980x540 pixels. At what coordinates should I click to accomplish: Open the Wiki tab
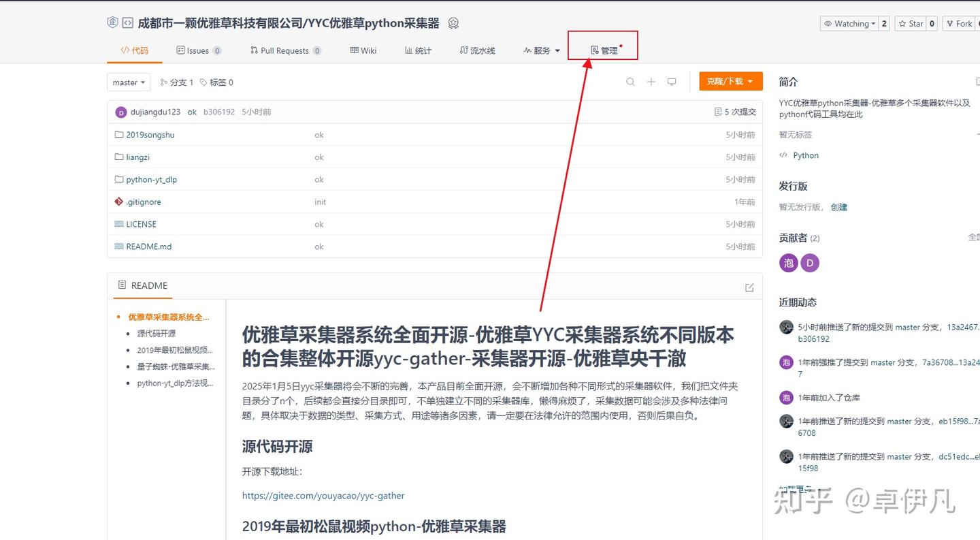point(363,50)
